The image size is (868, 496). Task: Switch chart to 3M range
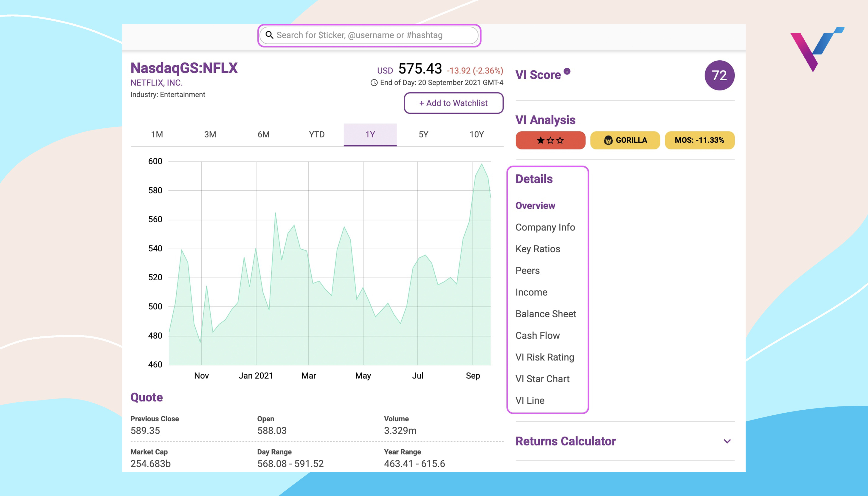pos(210,135)
